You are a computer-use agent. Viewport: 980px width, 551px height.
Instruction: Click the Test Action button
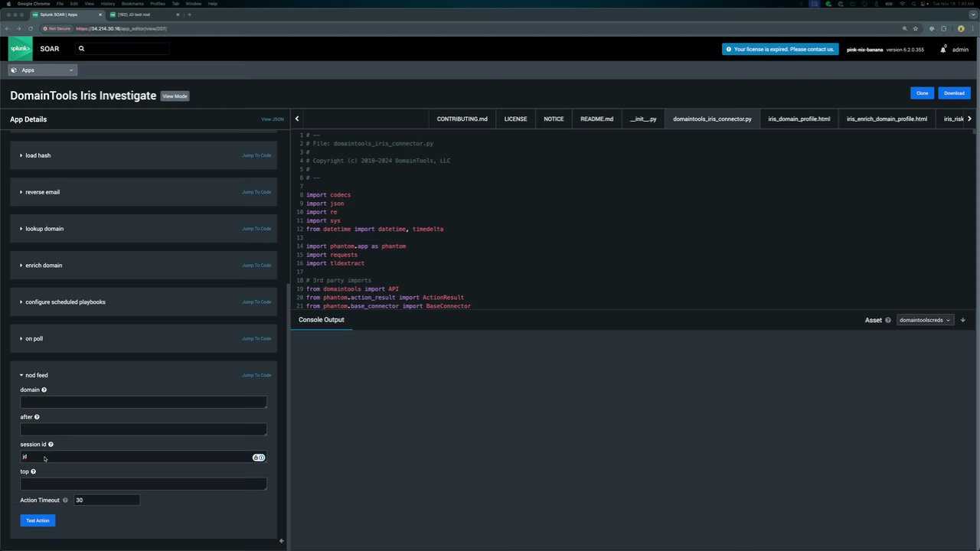click(x=38, y=520)
